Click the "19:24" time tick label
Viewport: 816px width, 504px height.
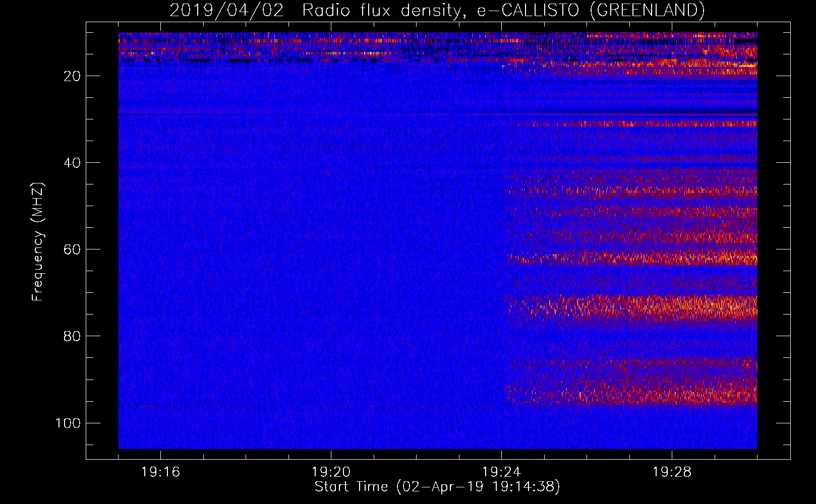pyautogui.click(x=502, y=472)
